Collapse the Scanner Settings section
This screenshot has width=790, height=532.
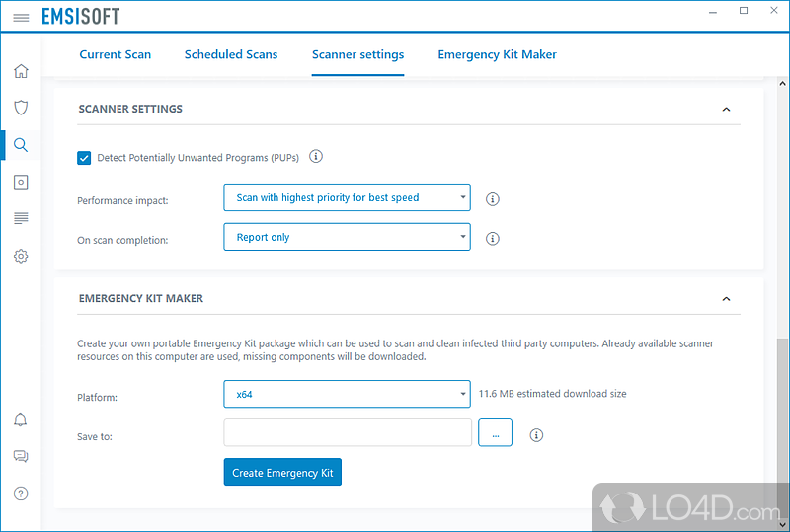[726, 109]
